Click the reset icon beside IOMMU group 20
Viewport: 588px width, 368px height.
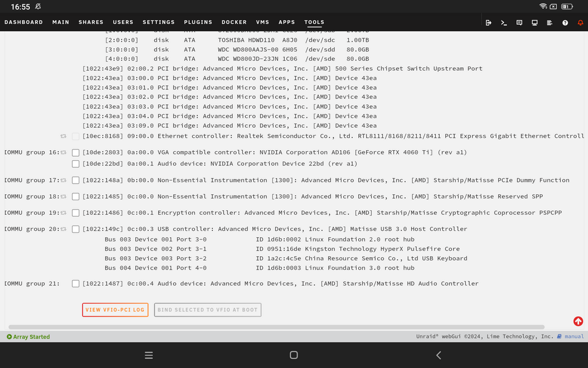[64, 229]
